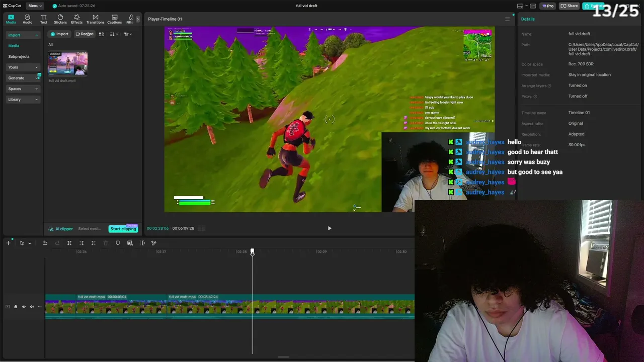Hide the main video track with the eye
Image resolution: width=644 pixels, height=362 pixels.
click(x=24, y=307)
